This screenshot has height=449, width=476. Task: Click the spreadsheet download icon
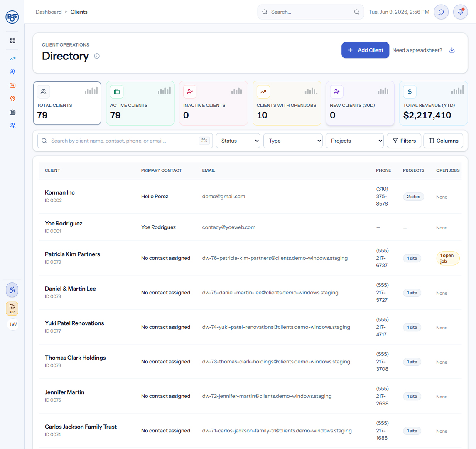pyautogui.click(x=452, y=50)
